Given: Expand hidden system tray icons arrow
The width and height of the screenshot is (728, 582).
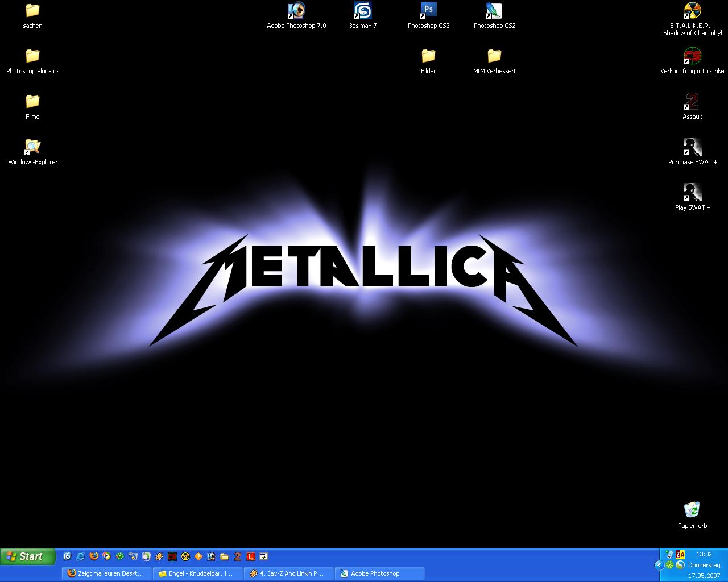Looking at the screenshot, I should pos(659,565).
